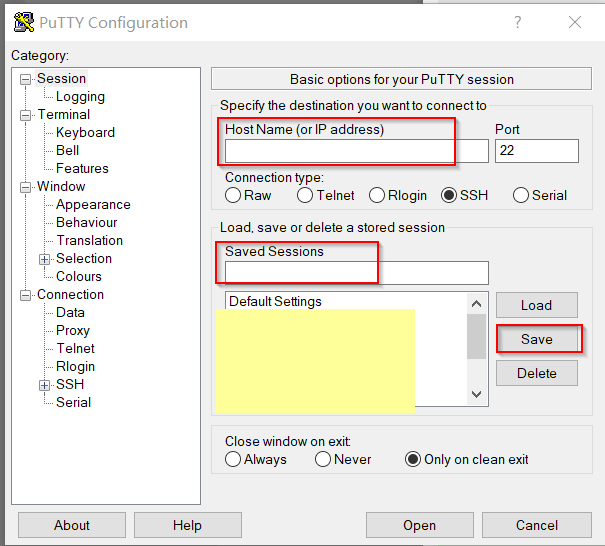Open the Bell settings
Viewport: 605px width, 546px height.
coord(68,150)
